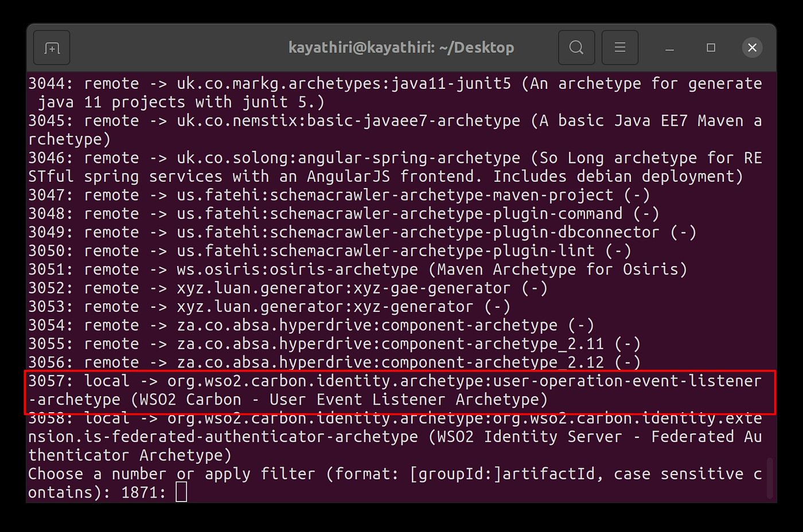Viewport: 803px width, 532px height.
Task: Click text 'nsion.is-federated-authenticator-archetype'
Action: [x=223, y=437]
